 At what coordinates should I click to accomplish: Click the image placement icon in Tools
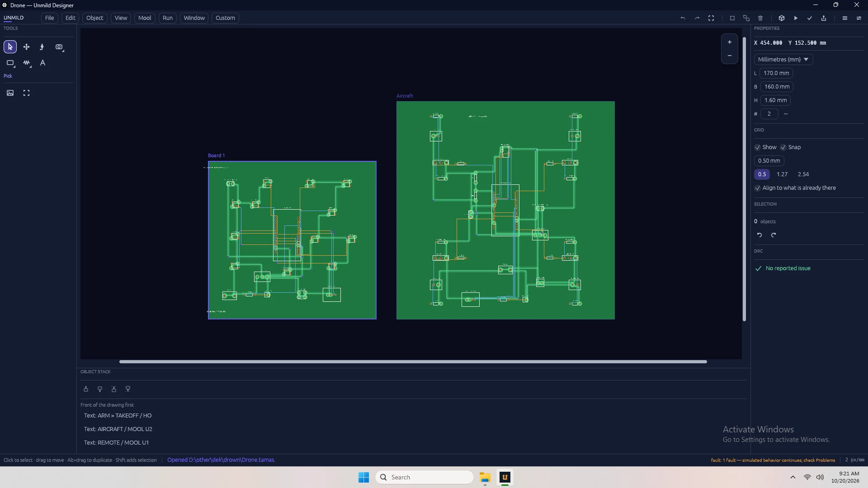10,93
